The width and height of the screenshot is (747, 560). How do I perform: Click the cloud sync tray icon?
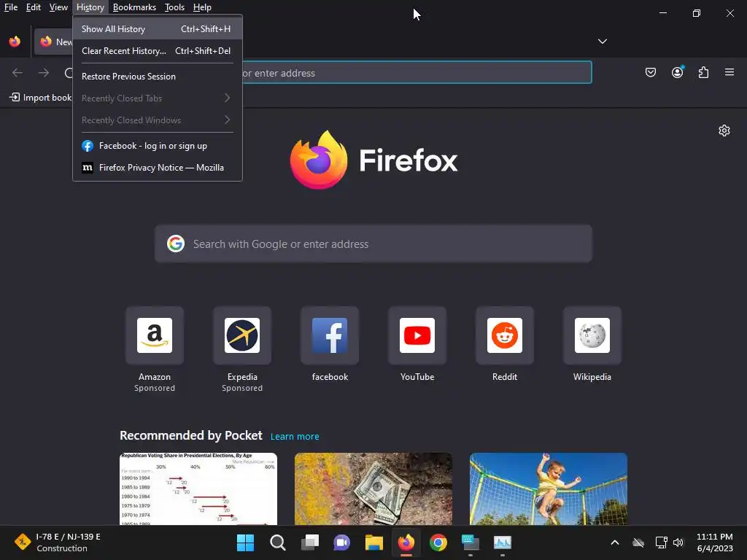point(638,542)
